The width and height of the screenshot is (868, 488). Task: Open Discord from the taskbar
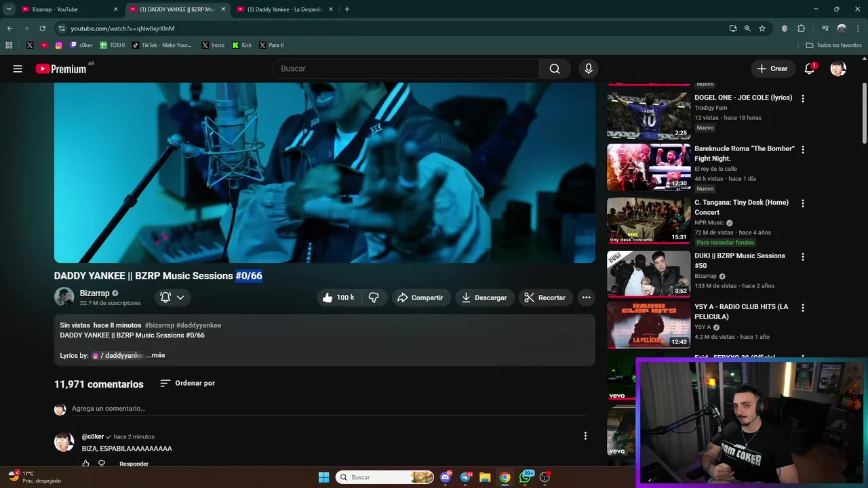click(445, 477)
